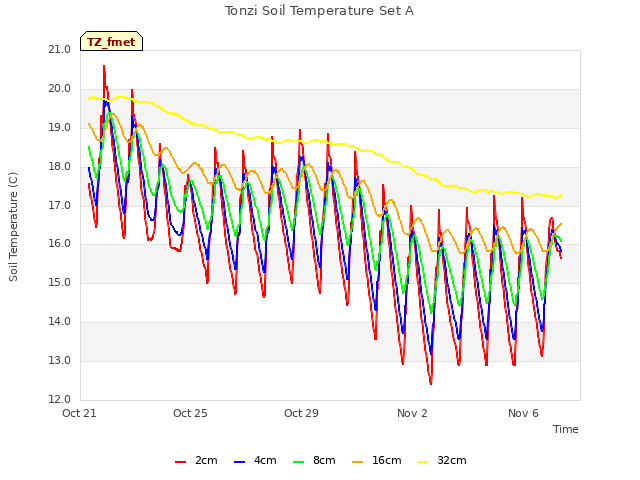This screenshot has width=640, height=480.
Task: Select the blue 4cm legend swatch
Action: click(240, 462)
